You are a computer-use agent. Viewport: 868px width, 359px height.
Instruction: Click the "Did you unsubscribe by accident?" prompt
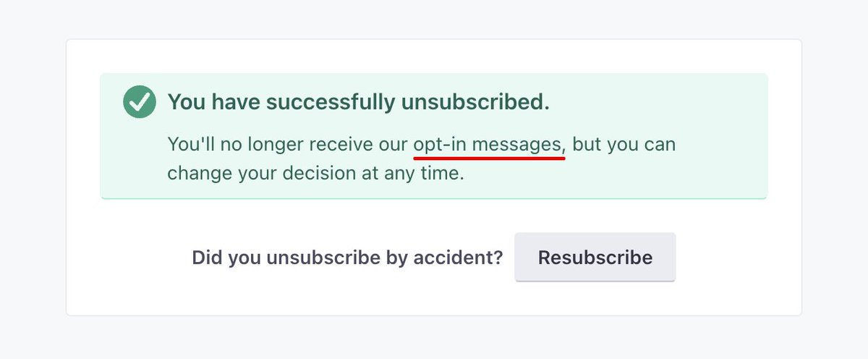[347, 258]
